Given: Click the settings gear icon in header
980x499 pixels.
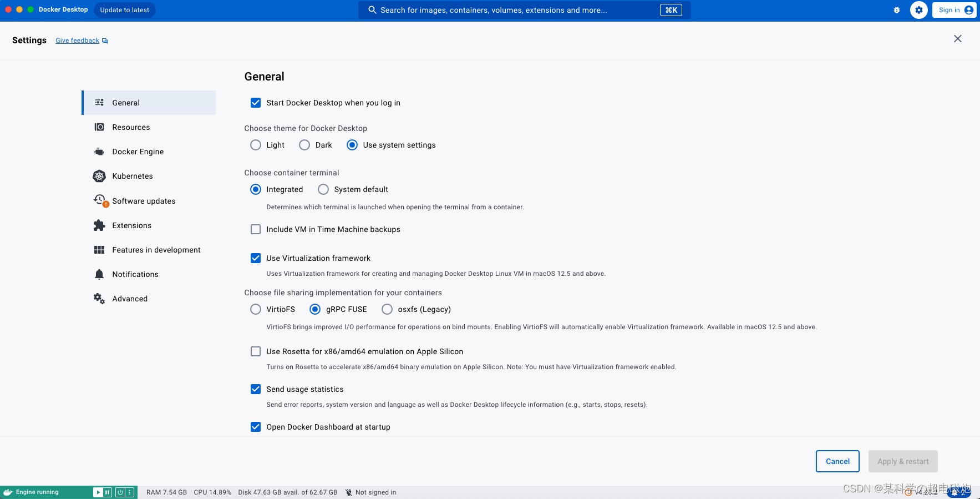Looking at the screenshot, I should click(x=919, y=10).
